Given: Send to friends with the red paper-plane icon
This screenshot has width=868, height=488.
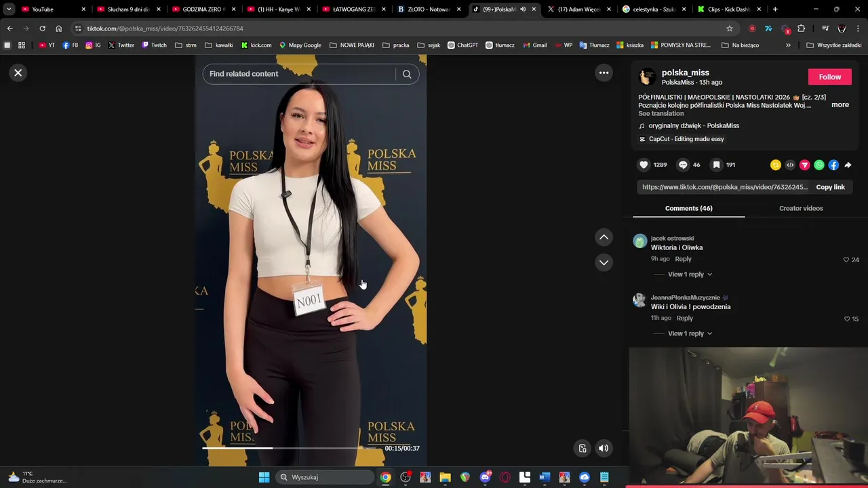Looking at the screenshot, I should (804, 165).
